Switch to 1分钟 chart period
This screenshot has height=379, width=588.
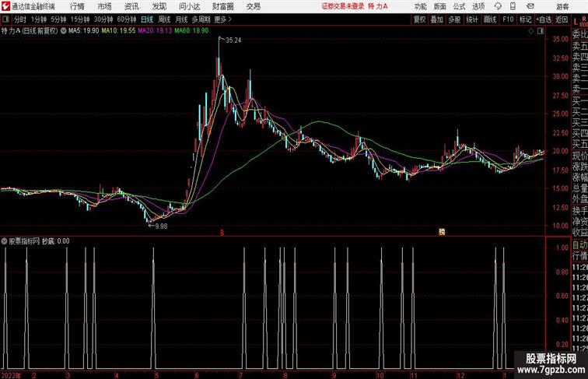39,19
